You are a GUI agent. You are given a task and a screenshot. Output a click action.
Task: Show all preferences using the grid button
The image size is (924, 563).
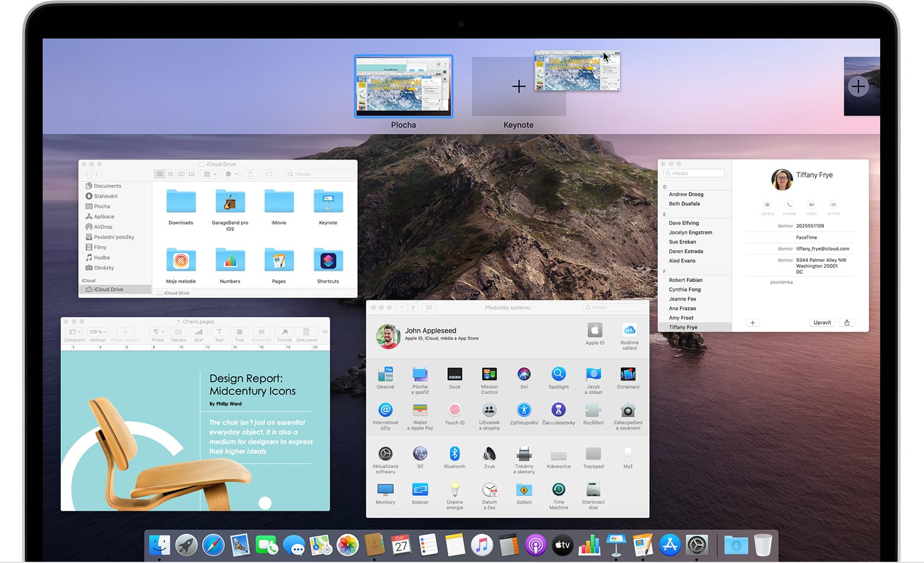tap(429, 308)
